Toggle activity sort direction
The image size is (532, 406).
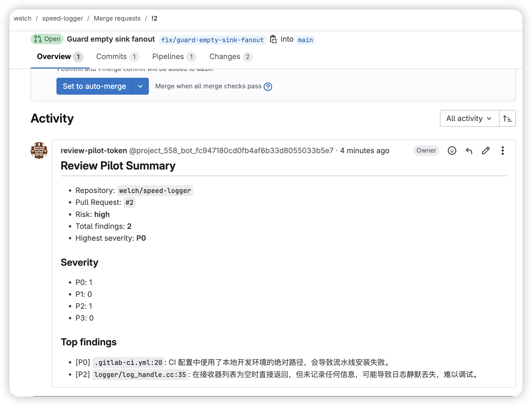pos(507,118)
